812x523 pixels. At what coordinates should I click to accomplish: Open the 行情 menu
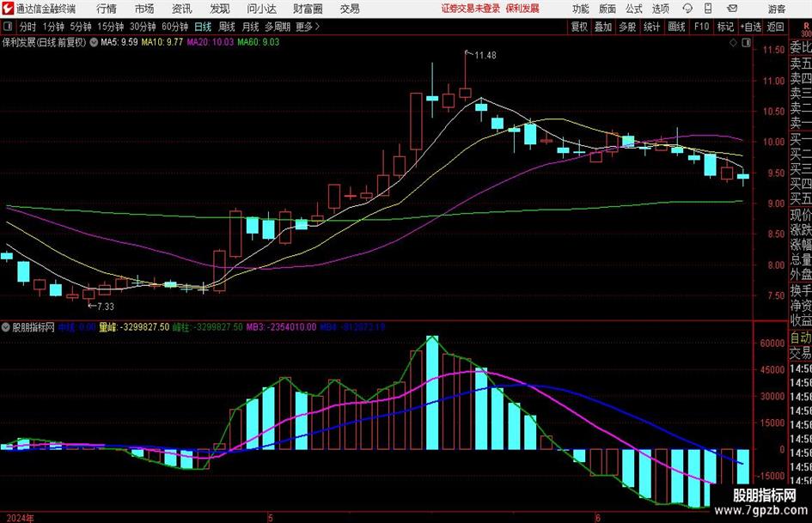pyautogui.click(x=107, y=9)
